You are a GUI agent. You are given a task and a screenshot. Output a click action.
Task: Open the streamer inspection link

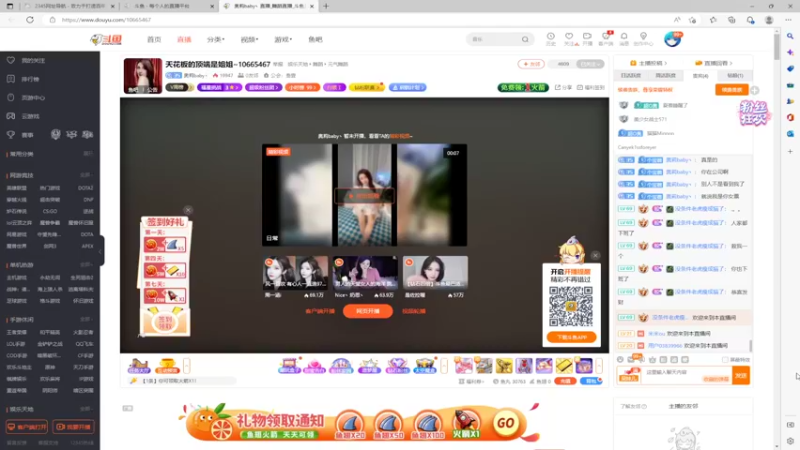[648, 63]
